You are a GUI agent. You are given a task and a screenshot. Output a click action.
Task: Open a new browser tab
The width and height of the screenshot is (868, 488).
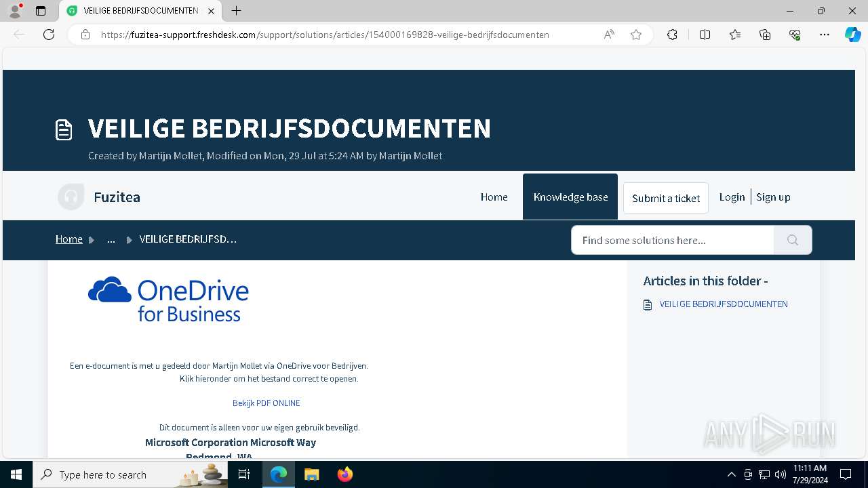pos(236,11)
